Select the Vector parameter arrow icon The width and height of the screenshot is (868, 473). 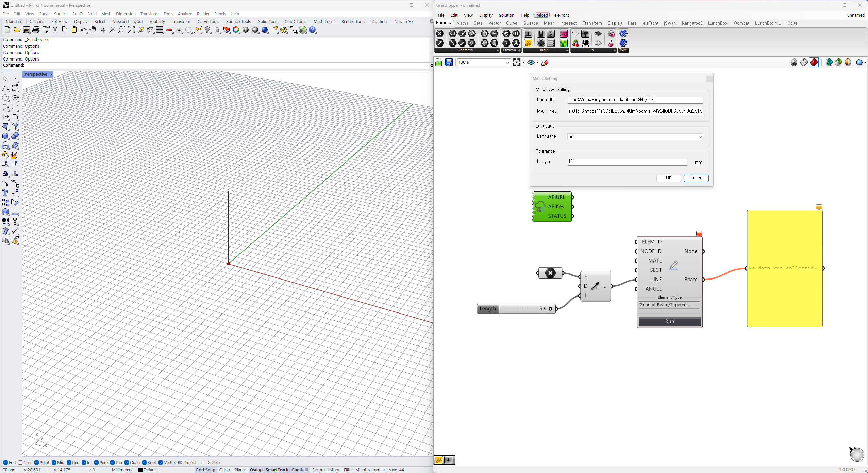440,43
